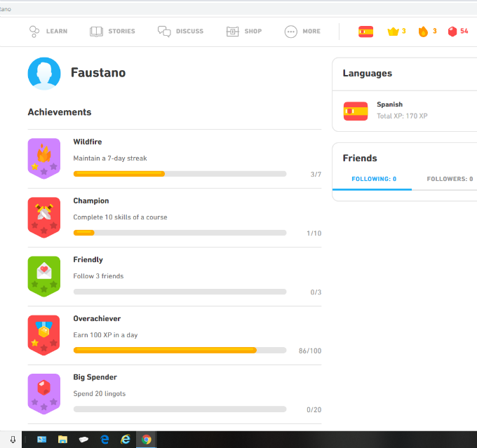477x448 pixels.
Task: Click the streak flame icon
Action: [423, 32]
